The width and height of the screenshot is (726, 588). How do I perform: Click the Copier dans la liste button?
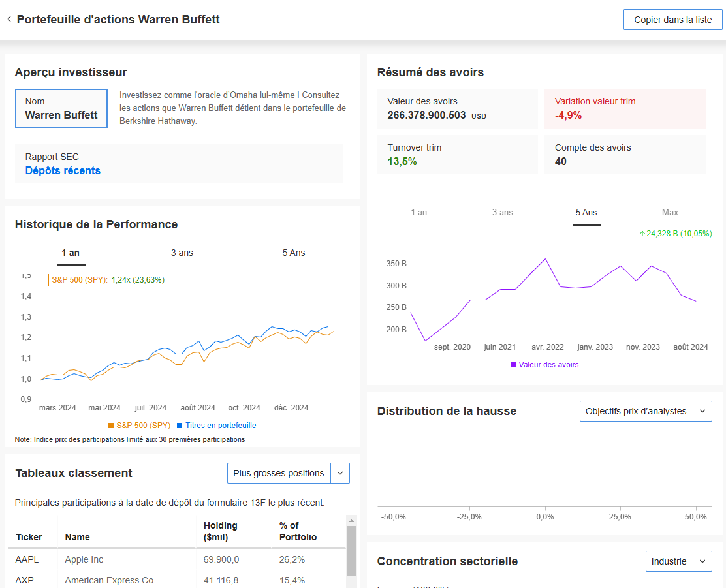tap(672, 20)
